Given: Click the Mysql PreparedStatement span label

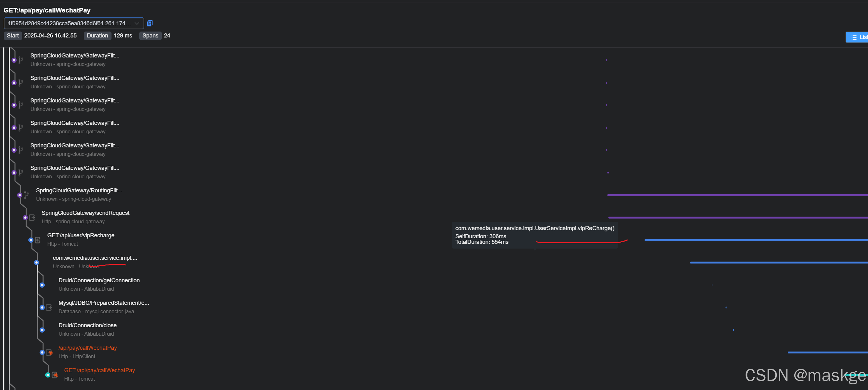Looking at the screenshot, I should click(x=103, y=303).
